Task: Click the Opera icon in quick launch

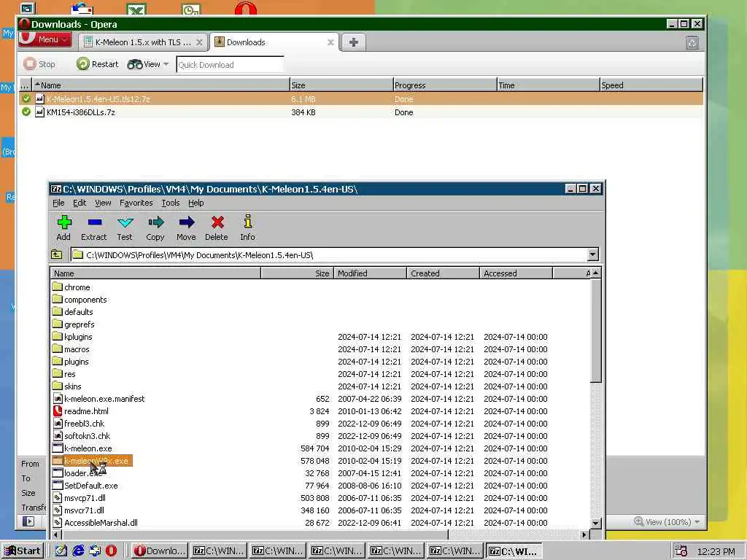Action: (111, 551)
